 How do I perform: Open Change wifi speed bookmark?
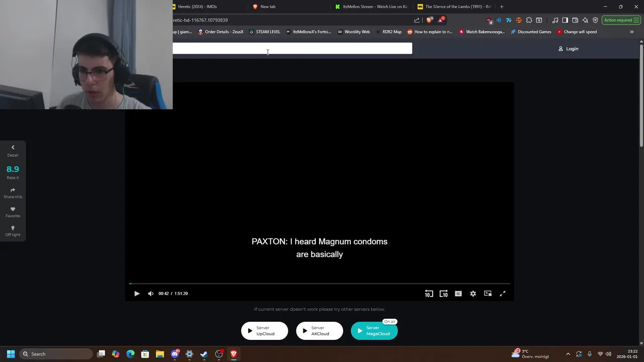[x=577, y=32]
